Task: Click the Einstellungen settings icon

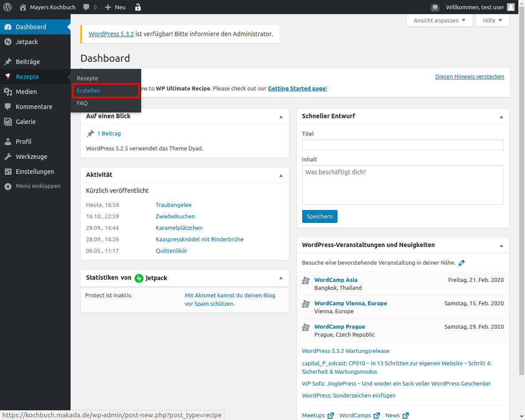Action: pos(8,172)
